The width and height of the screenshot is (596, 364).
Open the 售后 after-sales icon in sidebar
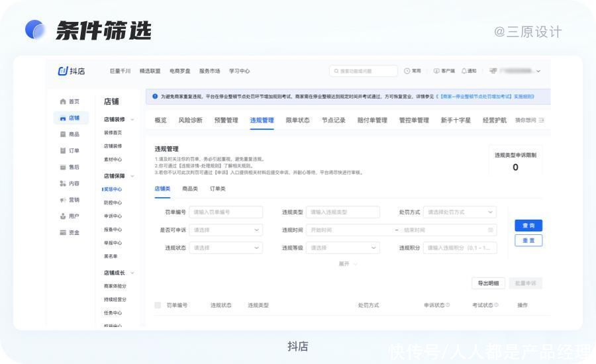(63, 167)
